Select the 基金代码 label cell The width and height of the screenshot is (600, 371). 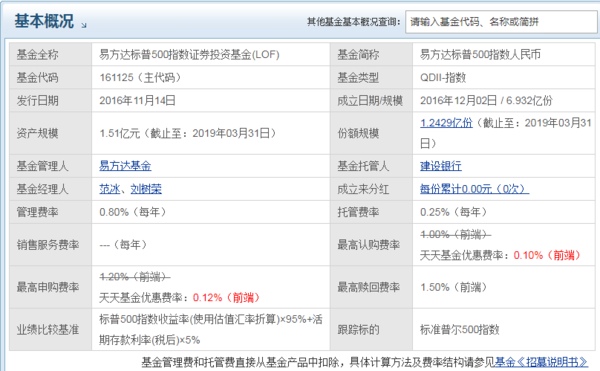51,78
